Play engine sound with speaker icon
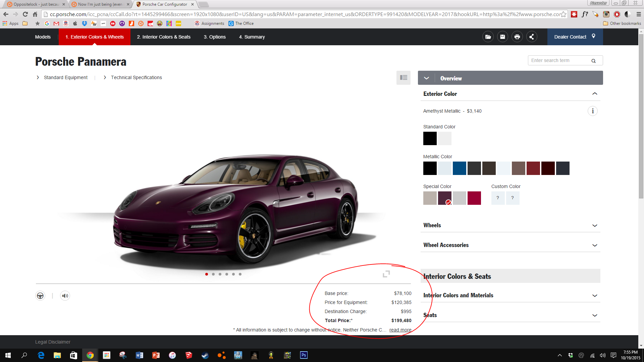 tap(65, 296)
